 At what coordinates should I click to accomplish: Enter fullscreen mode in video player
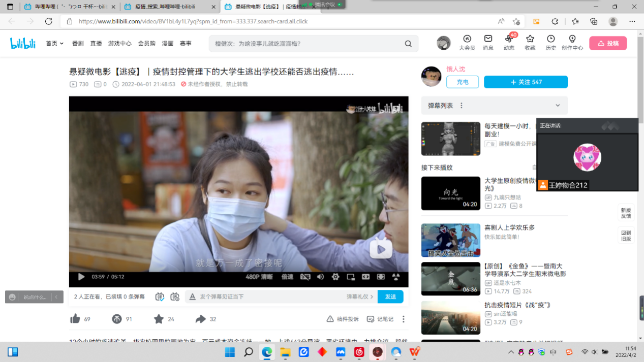(381, 277)
